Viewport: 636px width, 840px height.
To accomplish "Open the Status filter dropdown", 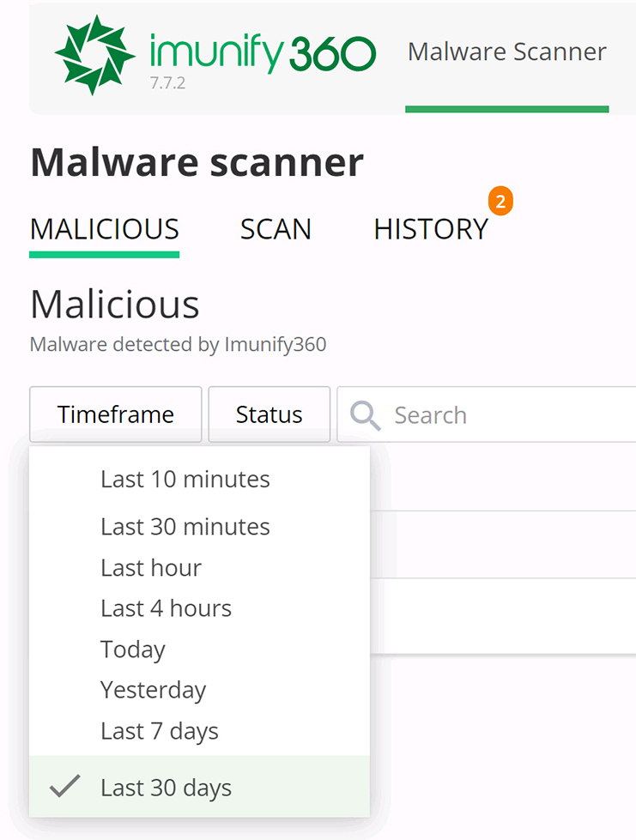I will tap(269, 414).
